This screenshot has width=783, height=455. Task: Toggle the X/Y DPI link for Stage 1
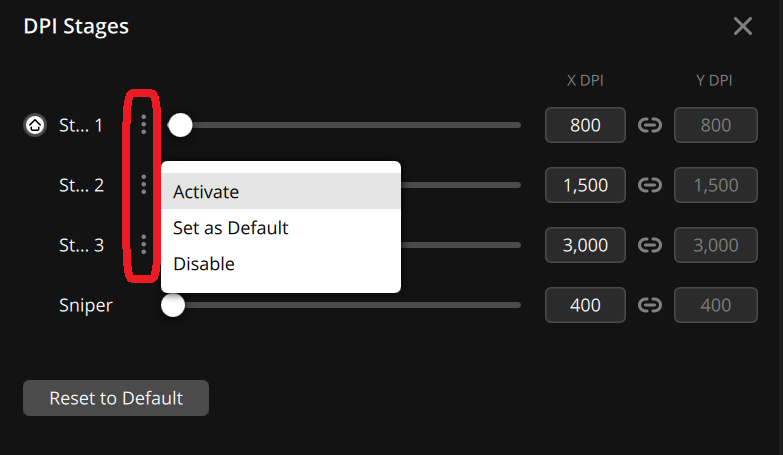pyautogui.click(x=650, y=126)
